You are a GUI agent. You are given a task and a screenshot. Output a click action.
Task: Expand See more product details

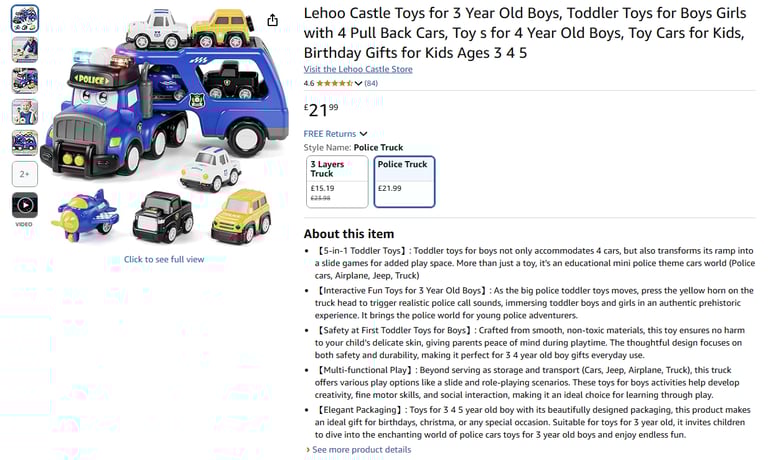pyautogui.click(x=359, y=449)
